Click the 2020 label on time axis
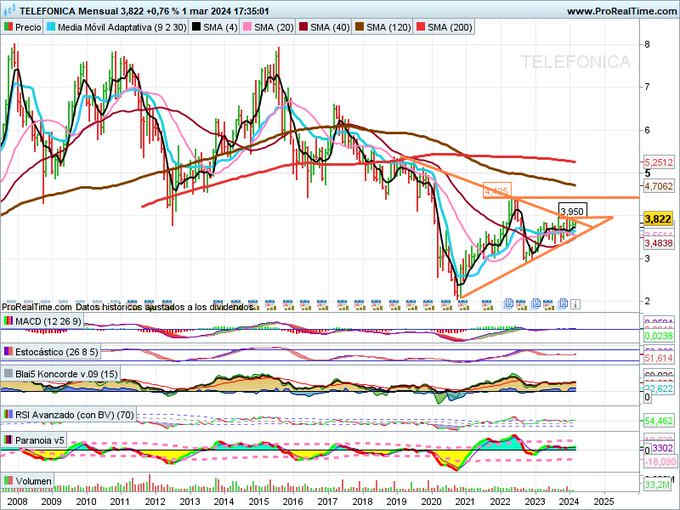 pos(430,501)
